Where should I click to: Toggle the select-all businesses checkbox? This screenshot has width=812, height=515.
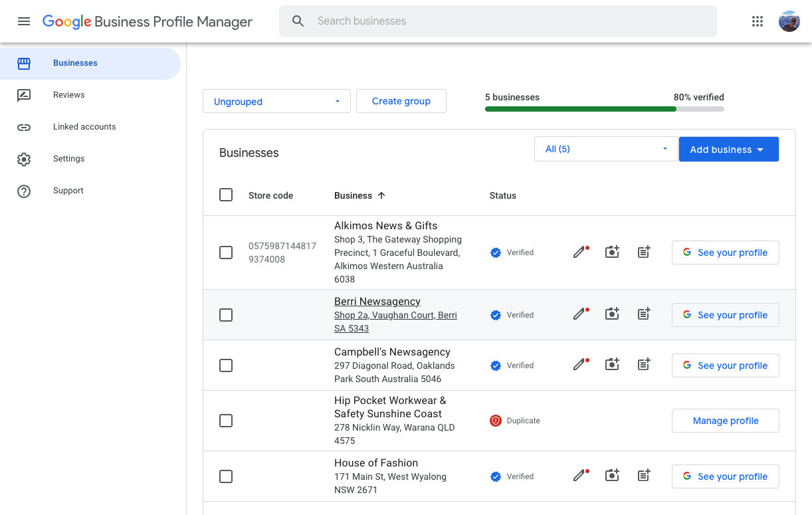[x=226, y=195]
